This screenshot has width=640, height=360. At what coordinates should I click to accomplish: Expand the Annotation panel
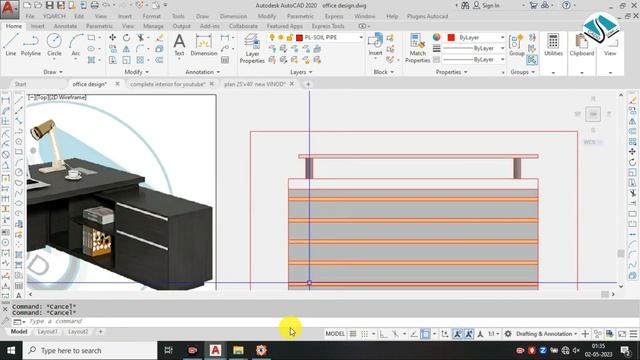(x=202, y=72)
